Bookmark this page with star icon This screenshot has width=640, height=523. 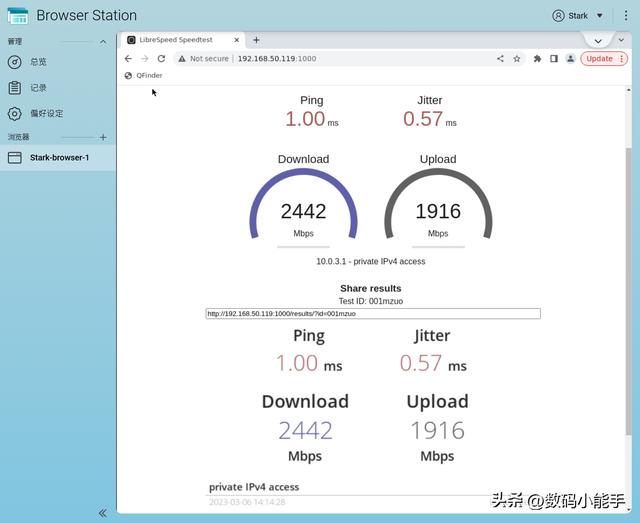click(x=517, y=59)
